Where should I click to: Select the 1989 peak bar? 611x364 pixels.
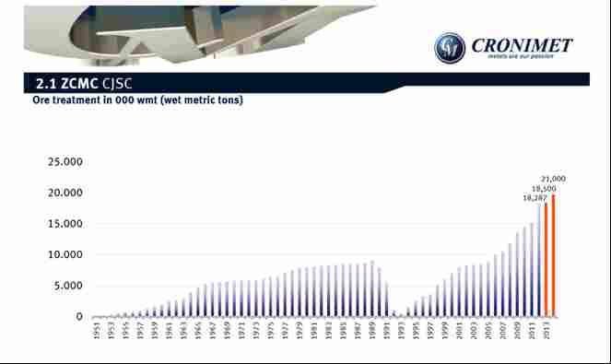(372, 288)
